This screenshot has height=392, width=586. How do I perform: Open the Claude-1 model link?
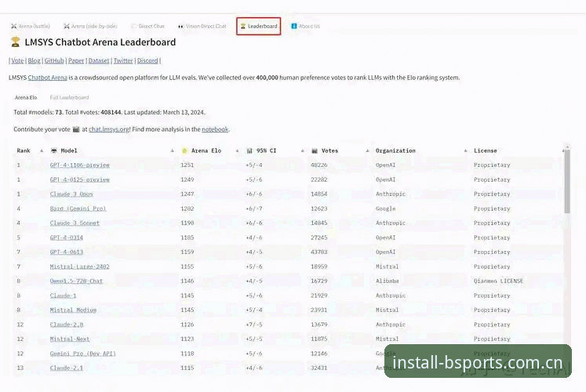64,296
